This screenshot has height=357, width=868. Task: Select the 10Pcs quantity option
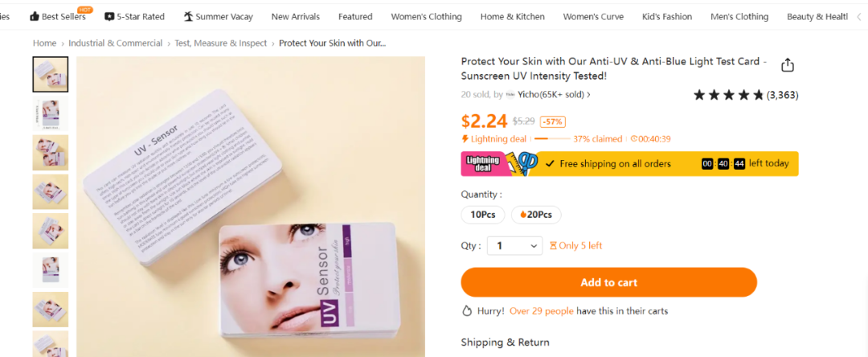coord(483,215)
